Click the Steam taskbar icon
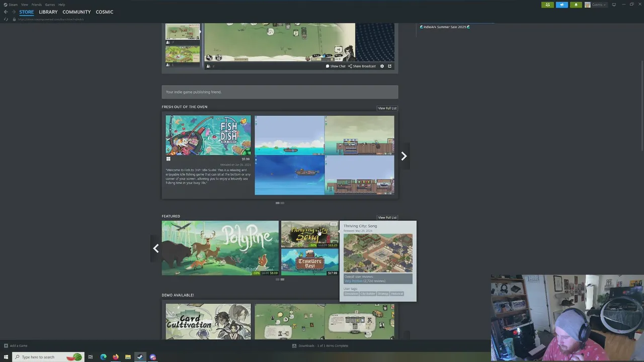Screen dimensions: 644x362 (x=140, y=357)
